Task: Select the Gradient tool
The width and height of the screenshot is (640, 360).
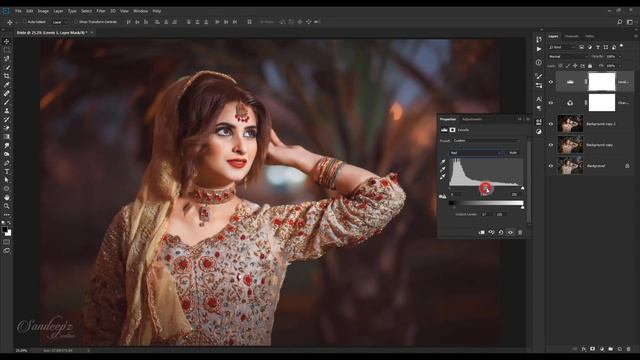Action: point(7,137)
